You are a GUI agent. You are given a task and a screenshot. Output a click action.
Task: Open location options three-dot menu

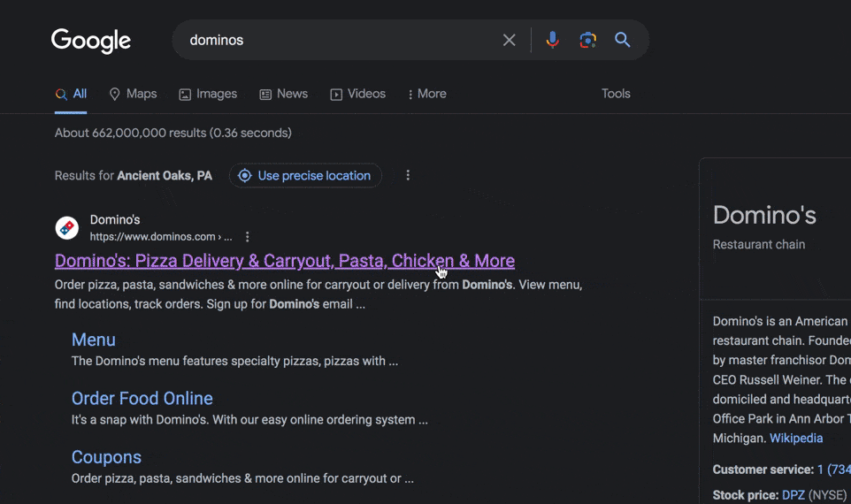[x=408, y=175]
